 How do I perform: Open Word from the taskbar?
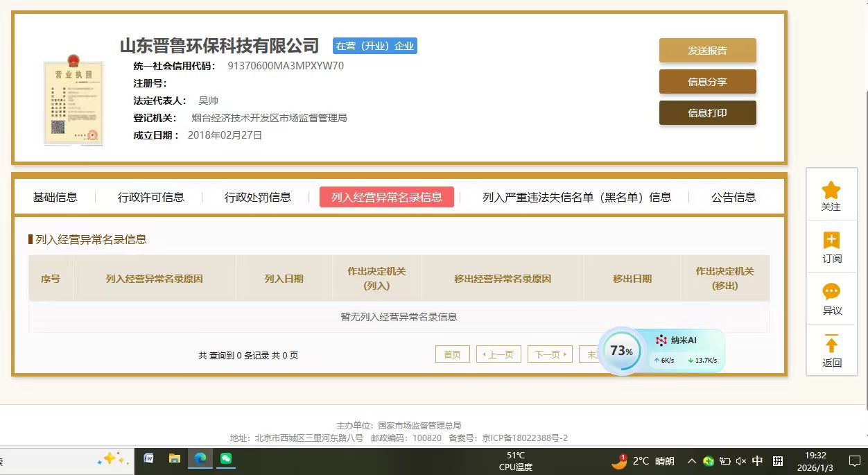tap(148, 458)
